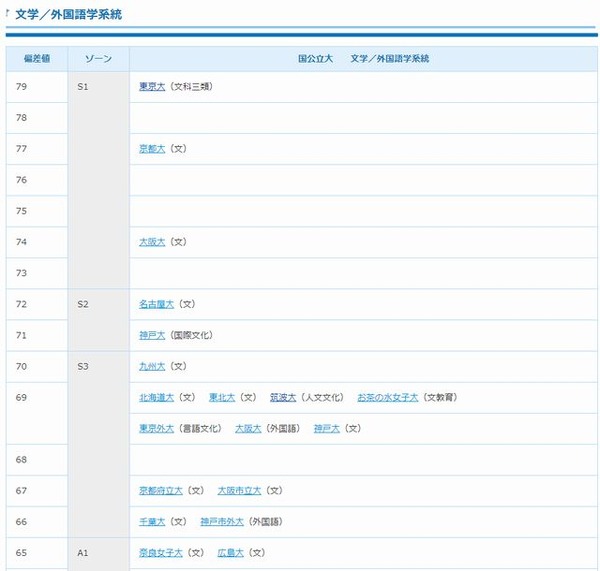The width and height of the screenshot is (600, 571).
Task: Click the (人文文化) text beside 筑波大
Action: coord(323,398)
